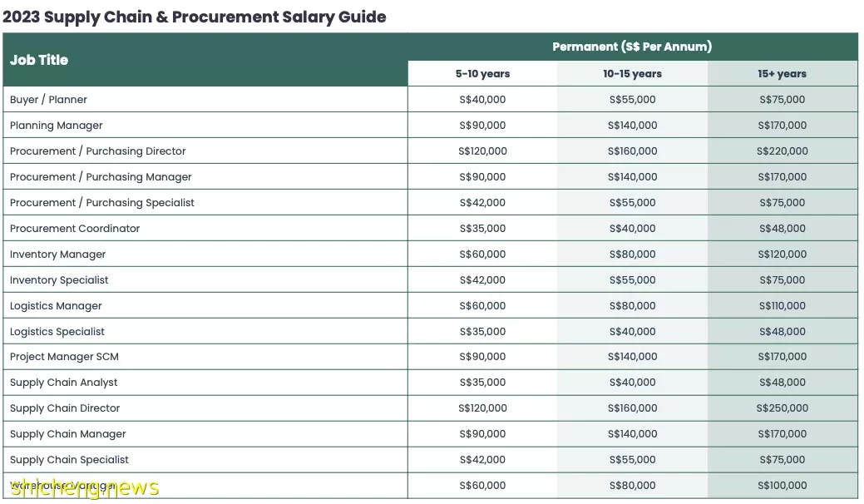Select the Planning Manager job title

coord(57,126)
